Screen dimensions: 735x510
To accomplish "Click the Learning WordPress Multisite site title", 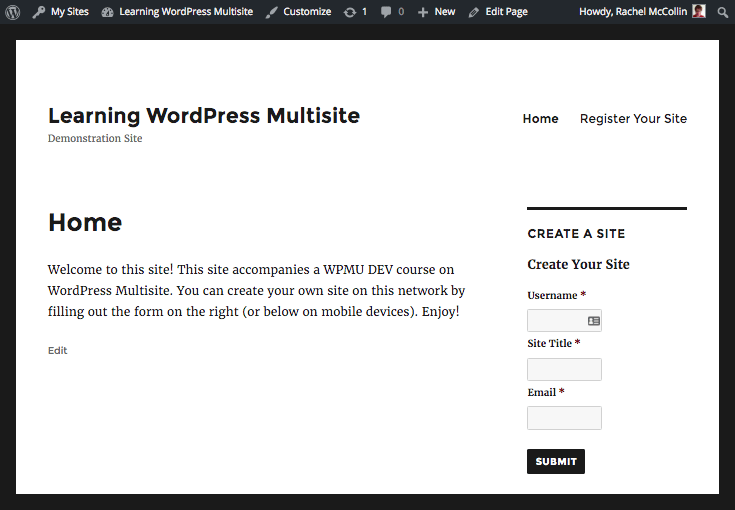I will [x=204, y=116].
